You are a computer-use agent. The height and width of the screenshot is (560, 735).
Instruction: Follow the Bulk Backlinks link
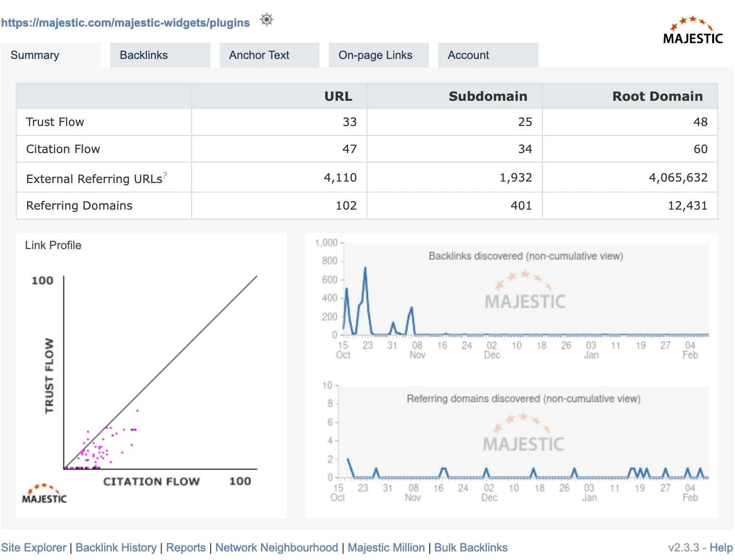pyautogui.click(x=471, y=548)
